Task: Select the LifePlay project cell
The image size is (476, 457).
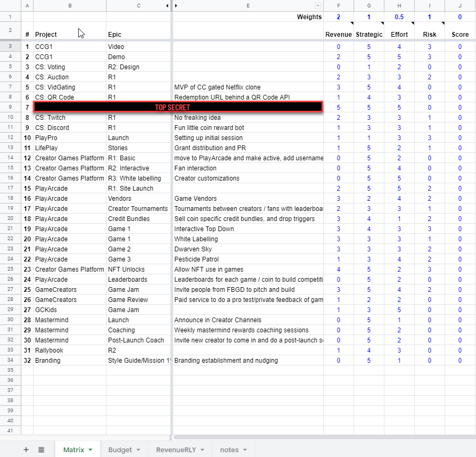Action: 70,148
